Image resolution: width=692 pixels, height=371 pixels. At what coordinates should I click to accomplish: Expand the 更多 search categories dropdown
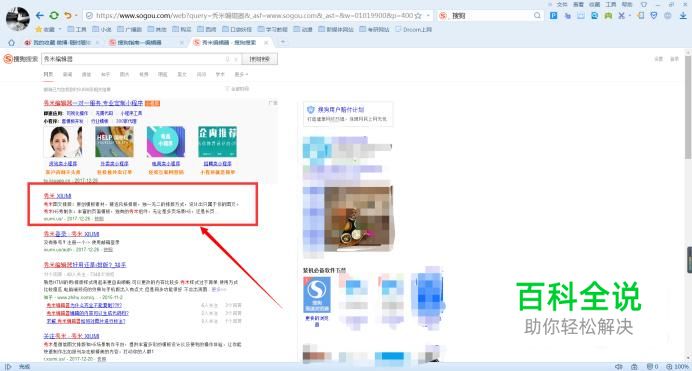[x=241, y=75]
